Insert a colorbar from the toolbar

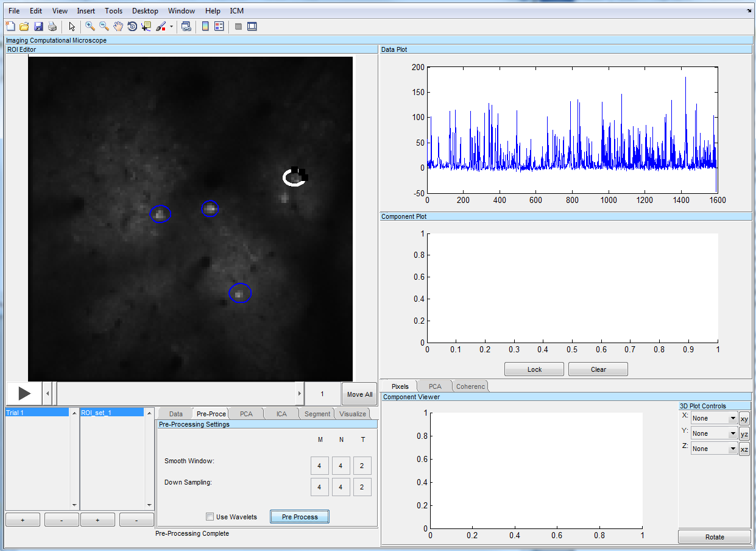pyautogui.click(x=205, y=26)
